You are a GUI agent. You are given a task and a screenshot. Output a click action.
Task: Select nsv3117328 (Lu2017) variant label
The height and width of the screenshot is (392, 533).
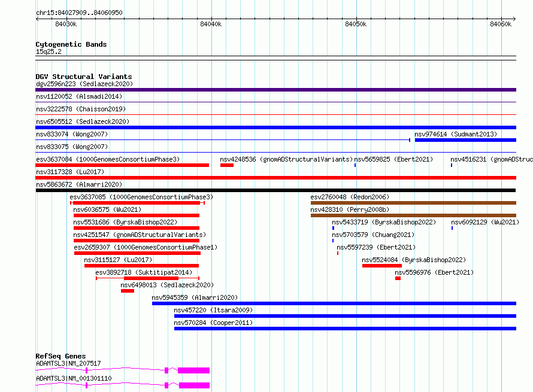click(70, 172)
